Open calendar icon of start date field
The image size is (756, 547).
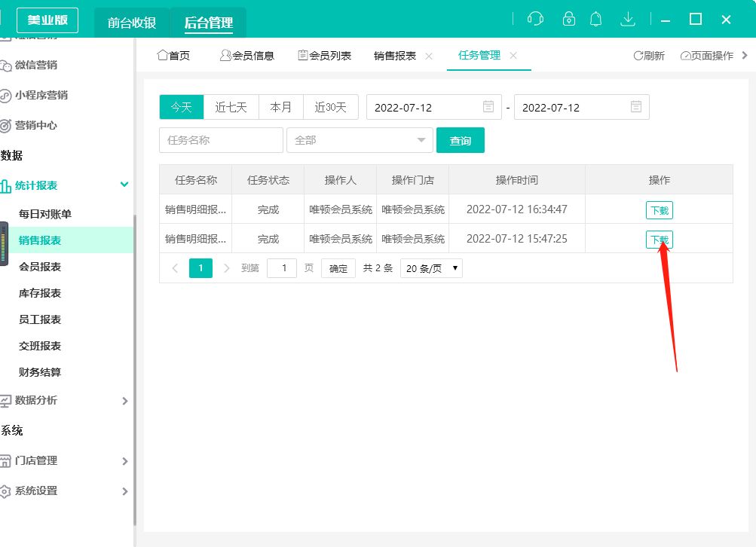(x=488, y=106)
